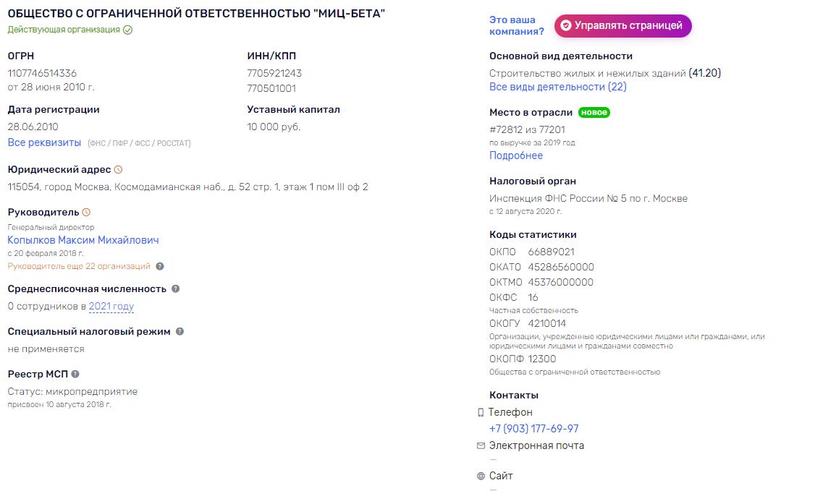Click the Управлять страницей button
The width and height of the screenshot is (815, 504).
click(x=622, y=26)
